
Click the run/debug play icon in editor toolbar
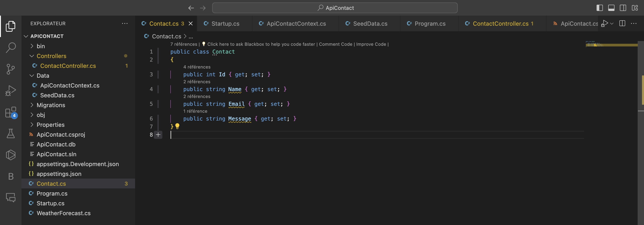point(604,23)
